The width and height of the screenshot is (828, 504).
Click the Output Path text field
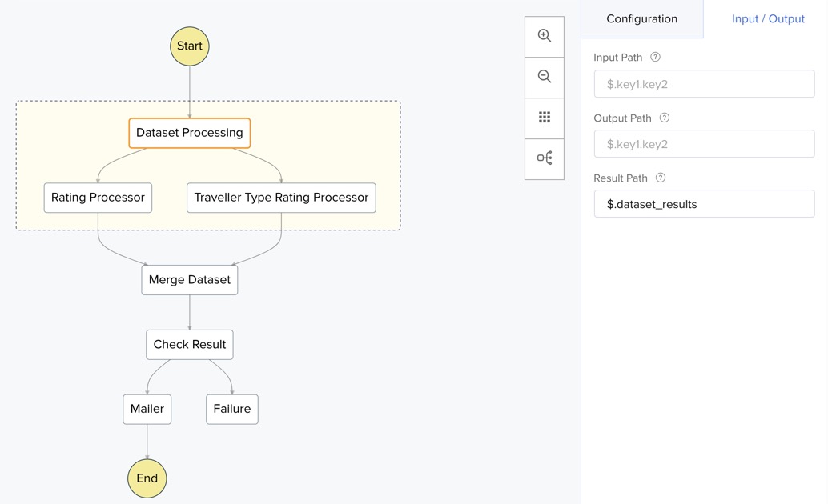click(x=704, y=144)
